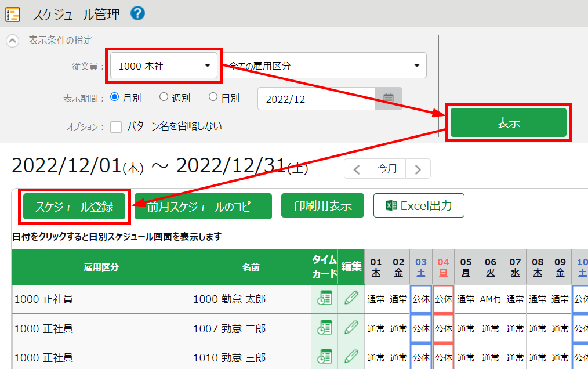Edit schedule pencil for 勤怠 二郎
588x369 pixels.
[x=351, y=328]
